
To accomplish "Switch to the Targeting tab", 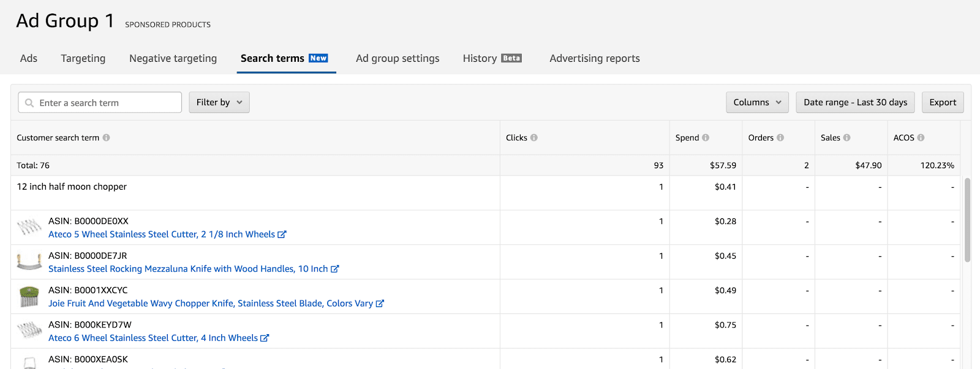I will [83, 58].
